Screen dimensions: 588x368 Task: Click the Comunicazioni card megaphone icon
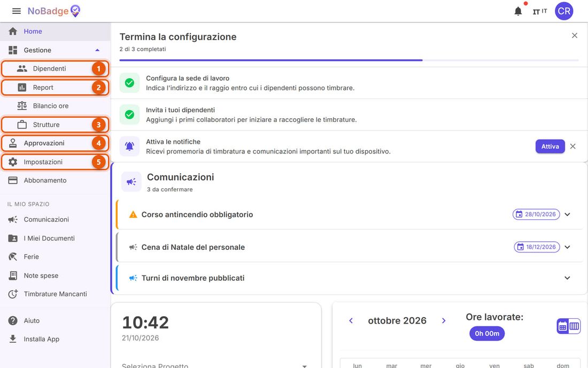(x=131, y=182)
